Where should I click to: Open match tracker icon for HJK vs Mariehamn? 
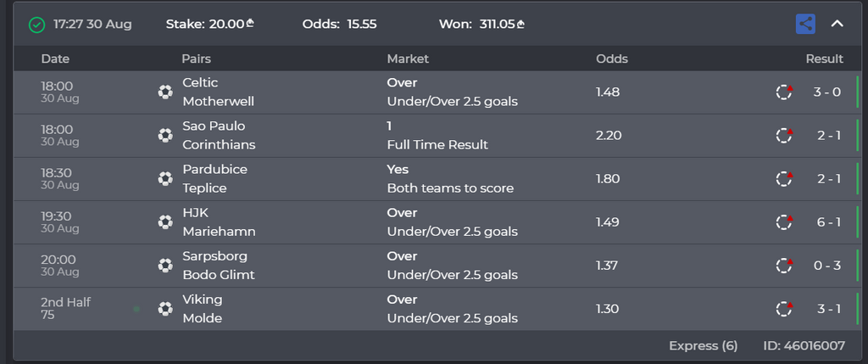click(784, 222)
